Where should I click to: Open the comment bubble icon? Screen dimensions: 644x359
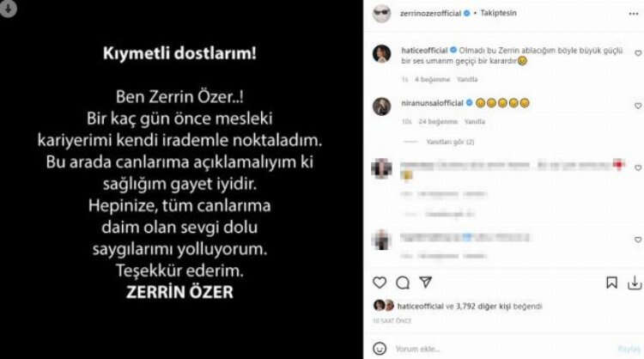pos(403,283)
